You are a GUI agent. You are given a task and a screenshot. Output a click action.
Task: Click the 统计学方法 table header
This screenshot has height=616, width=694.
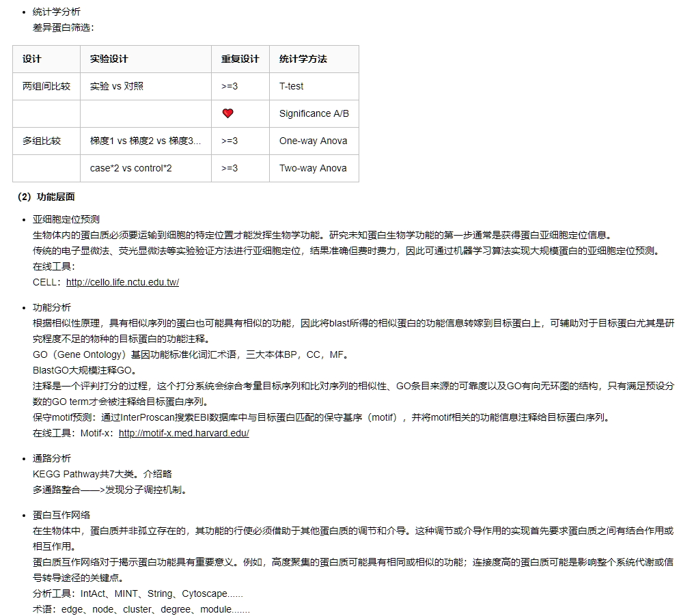click(303, 59)
